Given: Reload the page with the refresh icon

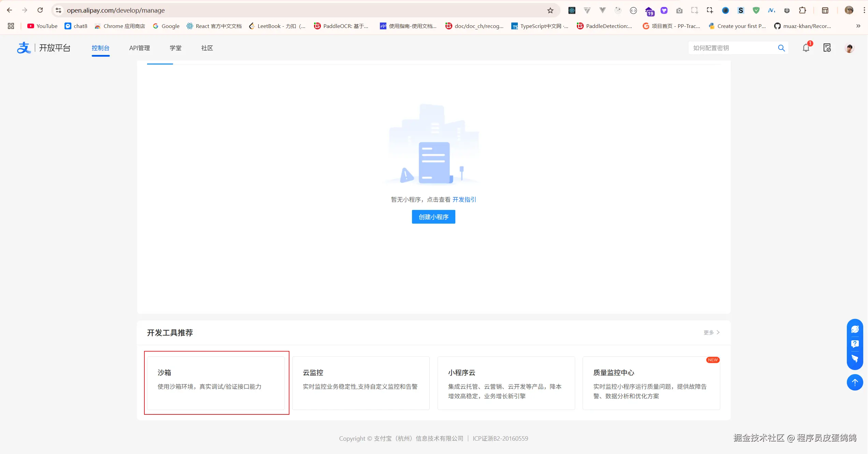Looking at the screenshot, I should click(40, 10).
